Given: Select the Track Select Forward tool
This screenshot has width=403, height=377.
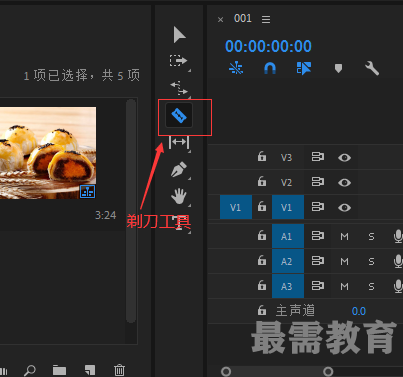Looking at the screenshot, I should tap(178, 61).
